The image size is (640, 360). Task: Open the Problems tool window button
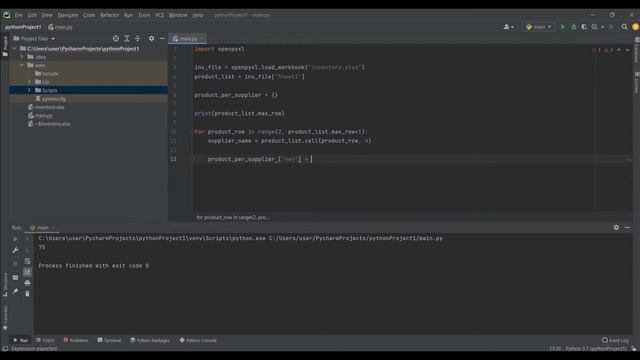(x=76, y=340)
